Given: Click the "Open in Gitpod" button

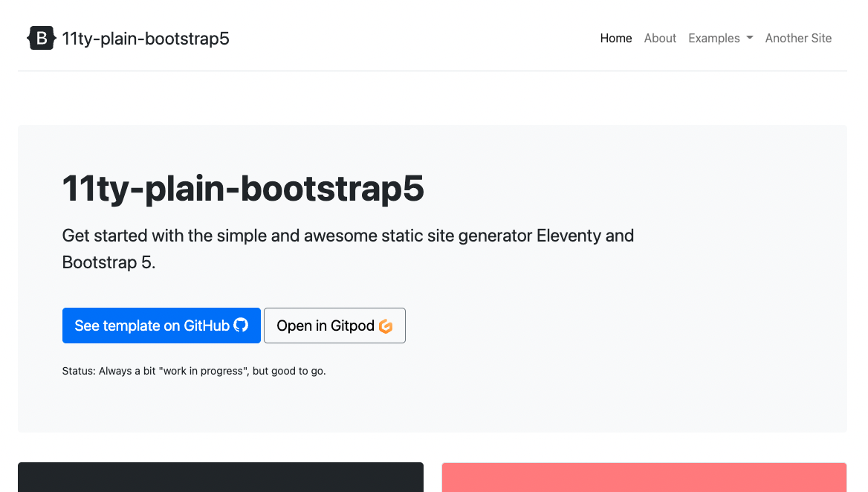Looking at the screenshot, I should [x=334, y=325].
